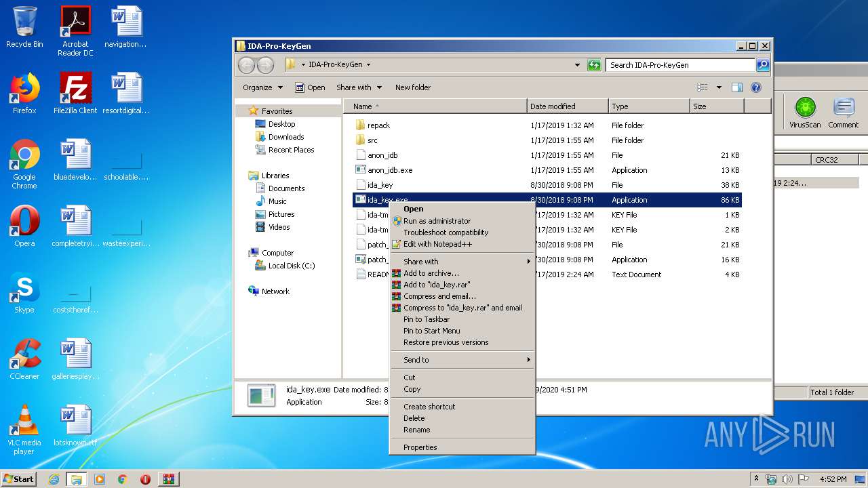Image resolution: width=868 pixels, height=488 pixels.
Task: Open navigation Word document on desktop
Action: [125, 27]
